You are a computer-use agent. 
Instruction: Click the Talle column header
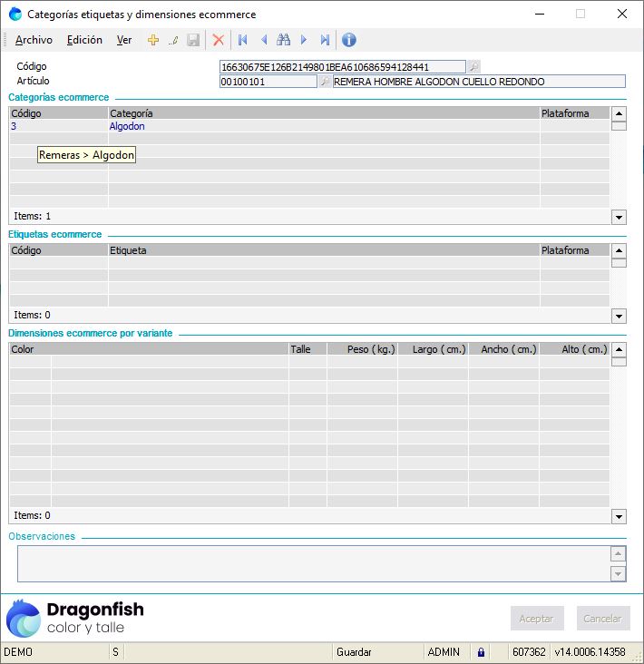click(x=307, y=349)
